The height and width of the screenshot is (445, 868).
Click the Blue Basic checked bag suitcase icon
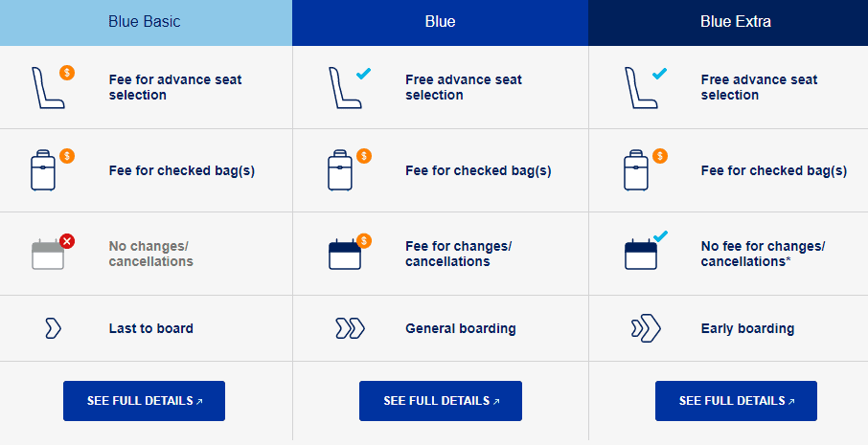[x=52, y=169]
